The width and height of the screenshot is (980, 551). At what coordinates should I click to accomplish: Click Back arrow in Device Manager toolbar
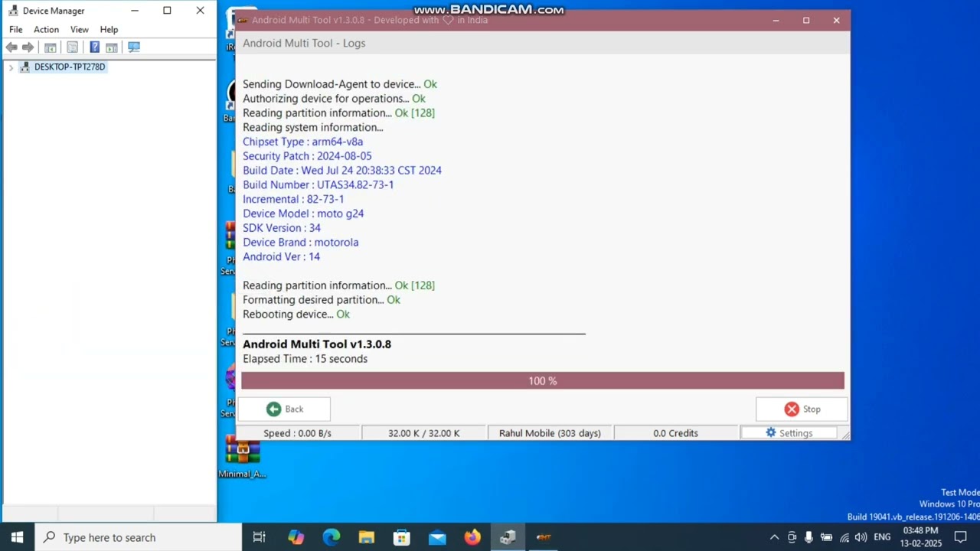(11, 47)
